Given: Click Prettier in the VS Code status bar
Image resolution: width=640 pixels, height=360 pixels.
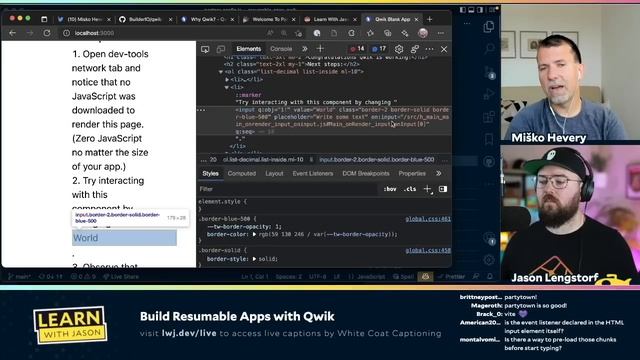Looking at the screenshot, I should [451, 277].
